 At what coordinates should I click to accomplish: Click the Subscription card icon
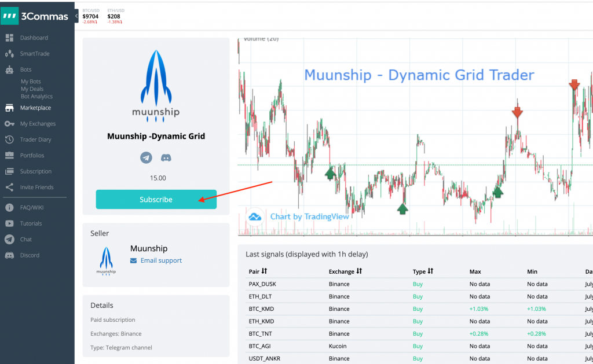pos(9,171)
